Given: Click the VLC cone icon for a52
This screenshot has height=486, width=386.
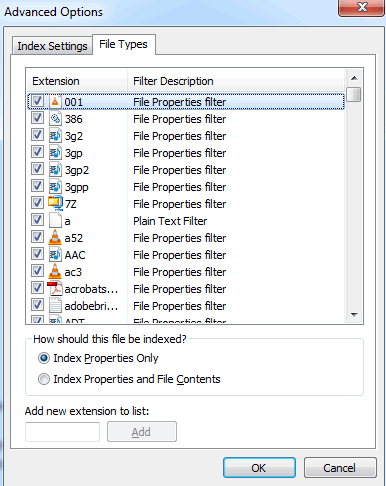Looking at the screenshot, I should (x=55, y=238).
